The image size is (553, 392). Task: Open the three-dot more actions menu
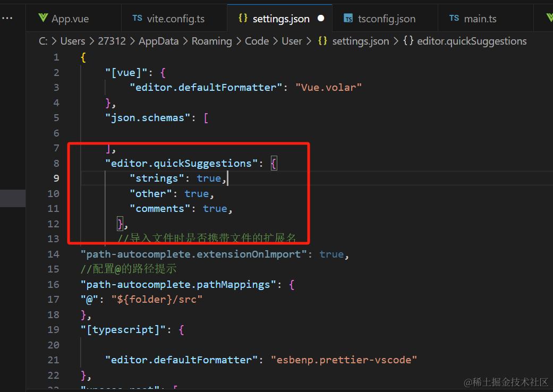pos(7,18)
